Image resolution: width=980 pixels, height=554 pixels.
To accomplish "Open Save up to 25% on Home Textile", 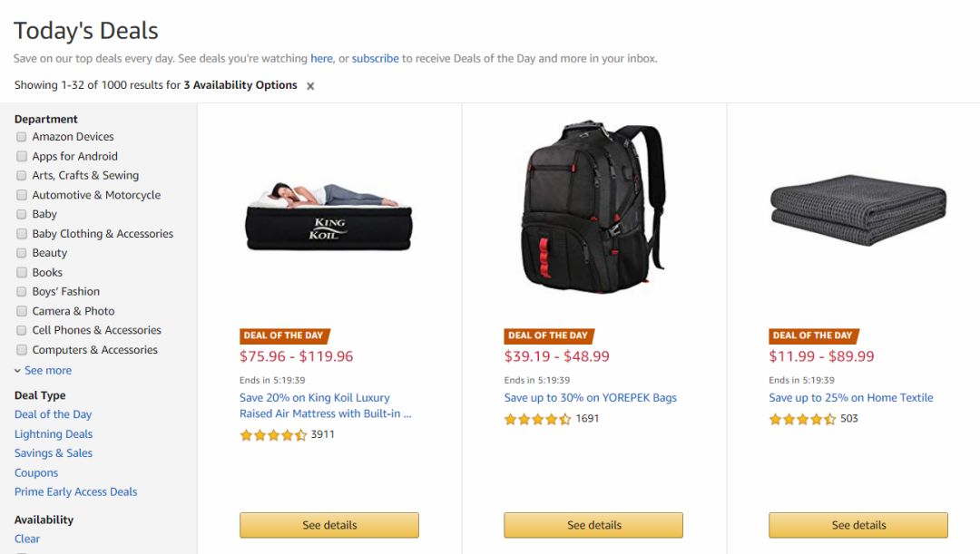I will 850,398.
